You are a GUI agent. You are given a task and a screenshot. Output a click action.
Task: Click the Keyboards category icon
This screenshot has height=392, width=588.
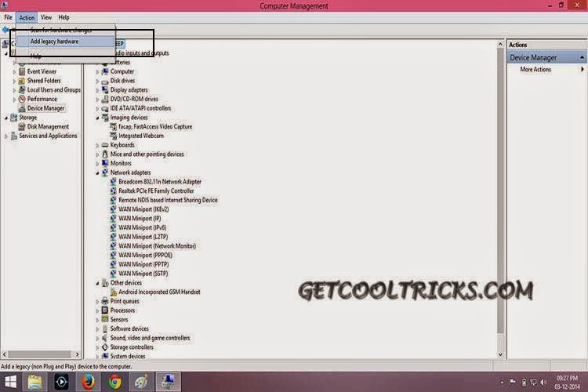[105, 145]
